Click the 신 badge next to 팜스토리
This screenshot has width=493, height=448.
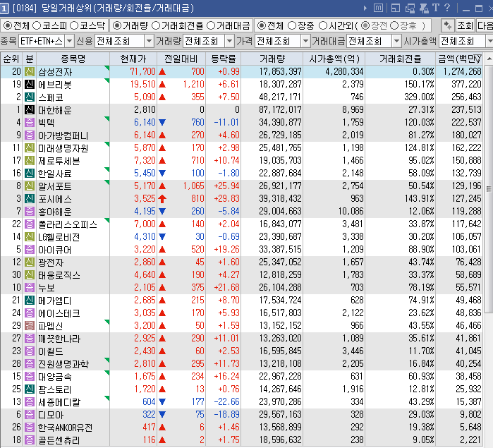point(30,389)
